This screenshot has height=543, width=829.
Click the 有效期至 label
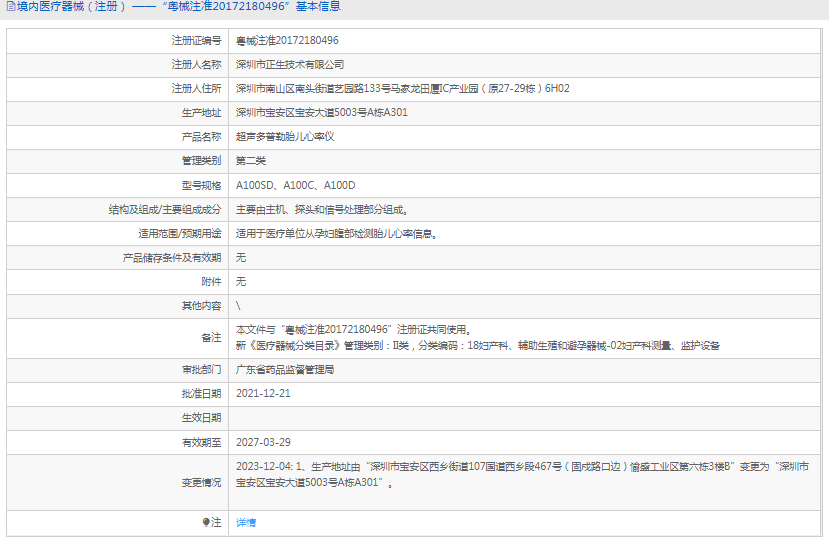coord(201,443)
